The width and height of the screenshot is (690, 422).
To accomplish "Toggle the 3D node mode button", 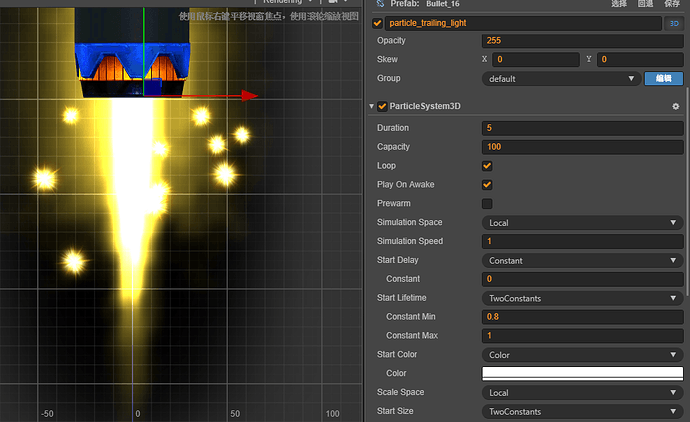I will (674, 23).
